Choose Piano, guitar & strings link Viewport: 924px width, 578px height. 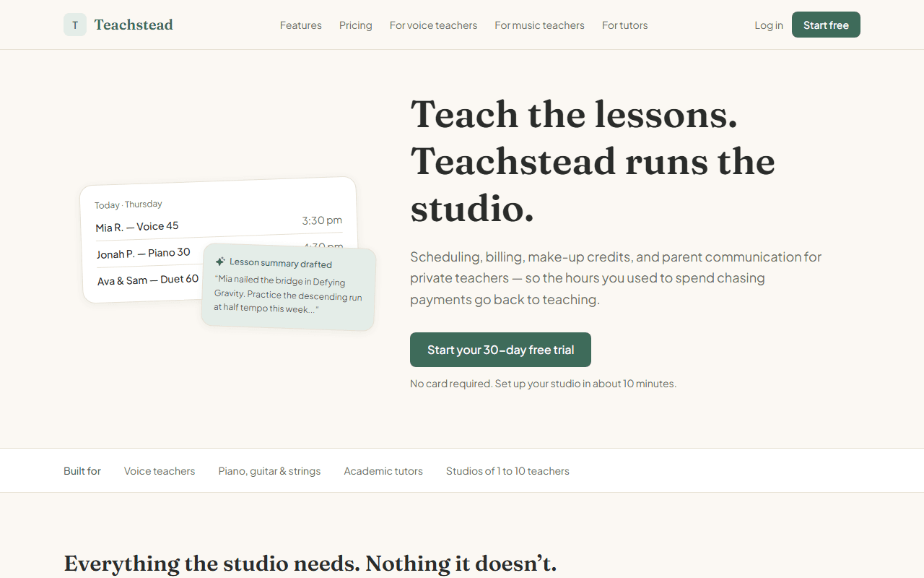[269, 471]
